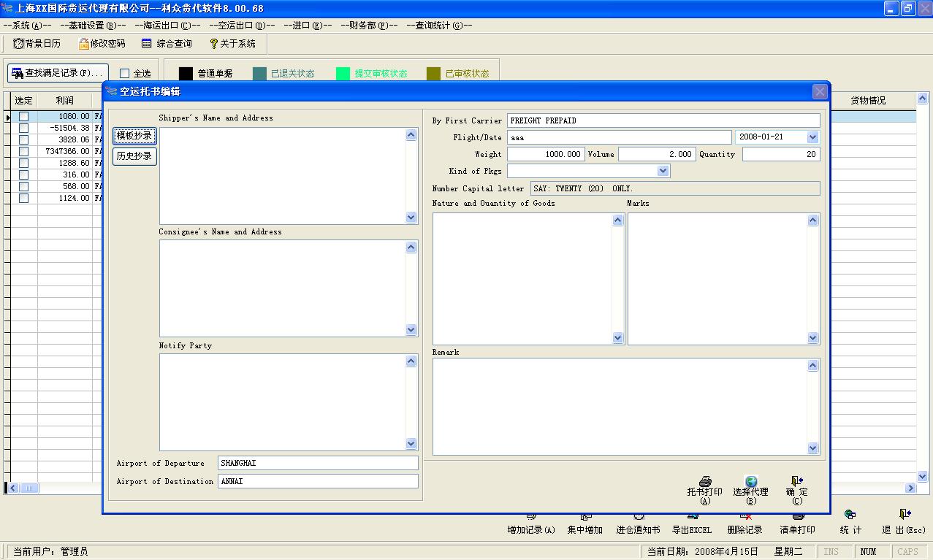Open the 财务部(F) menu
933x560 pixels.
coord(369,25)
